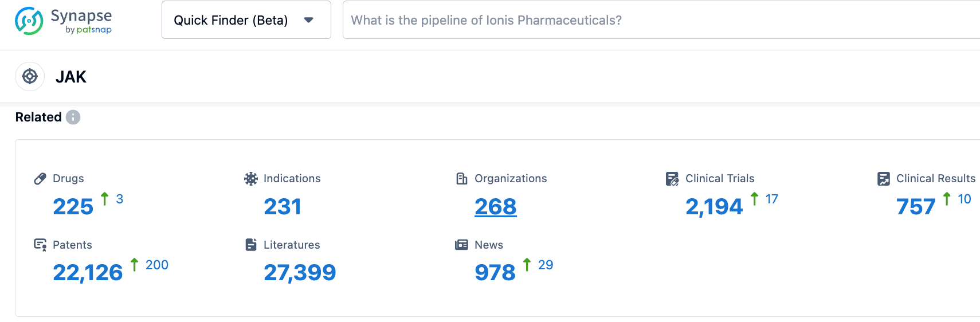
Task: Click the JAK target crosshair icon
Action: click(30, 76)
